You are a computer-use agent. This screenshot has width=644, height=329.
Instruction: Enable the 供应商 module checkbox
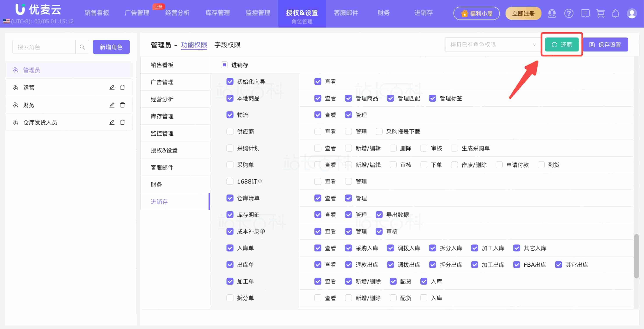230,131
